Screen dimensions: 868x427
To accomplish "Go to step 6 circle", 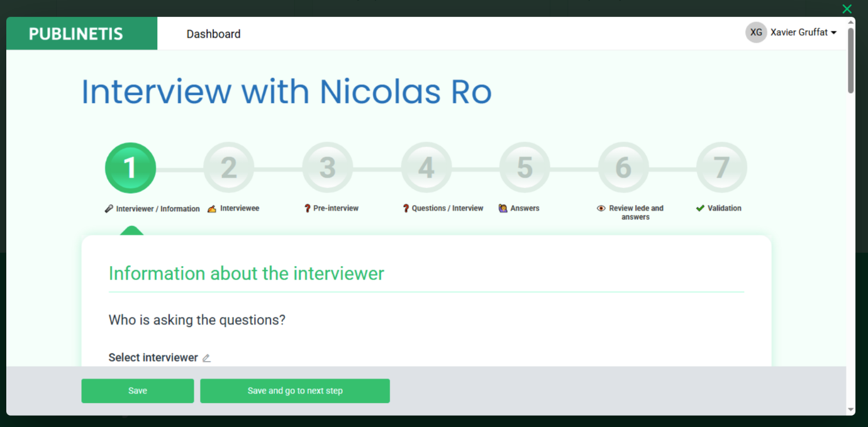I will [623, 168].
